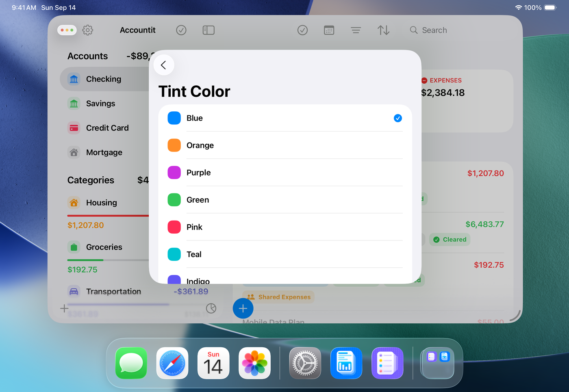Click the sidebar plus icon
Viewport: 569px width, 392px height.
click(64, 308)
